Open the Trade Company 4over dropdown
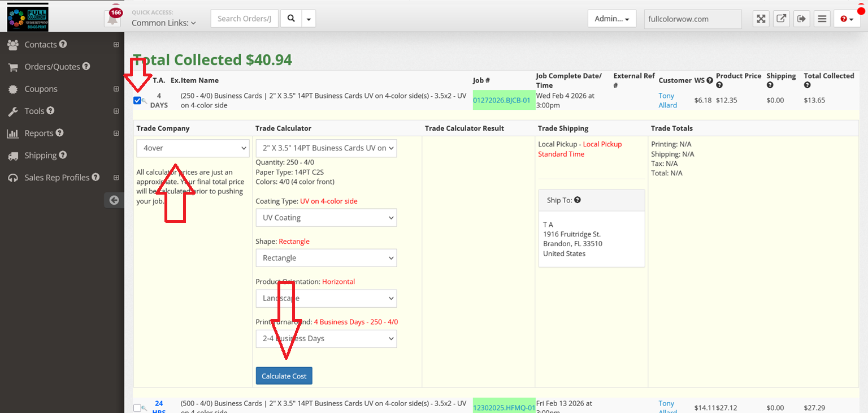 click(193, 148)
